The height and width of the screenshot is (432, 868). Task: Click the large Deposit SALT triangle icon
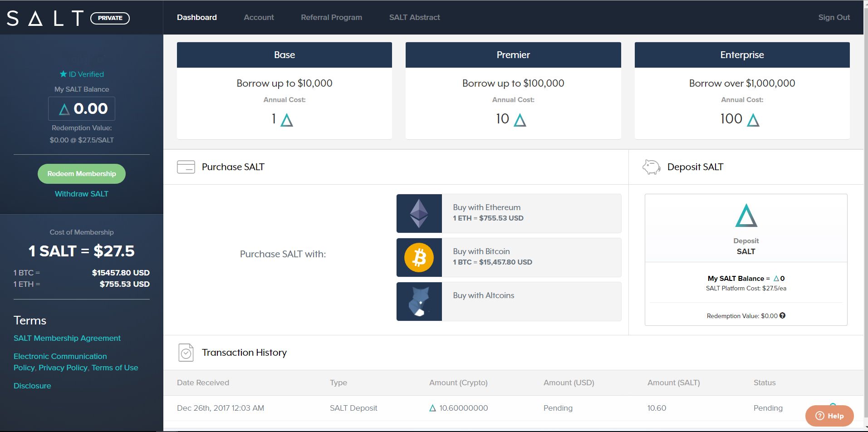[x=746, y=216]
